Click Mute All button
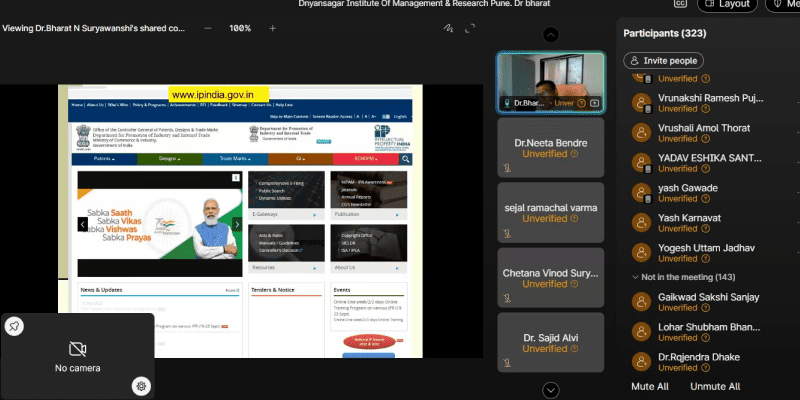Image resolution: width=800 pixels, height=400 pixels. click(x=650, y=386)
